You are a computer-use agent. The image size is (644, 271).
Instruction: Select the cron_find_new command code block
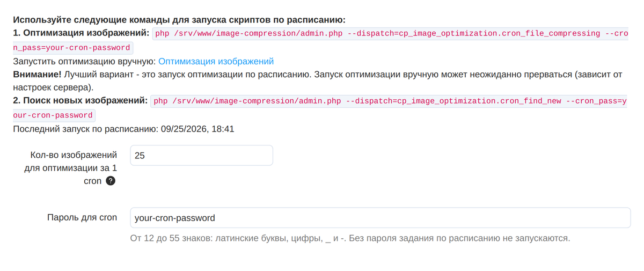(321, 108)
